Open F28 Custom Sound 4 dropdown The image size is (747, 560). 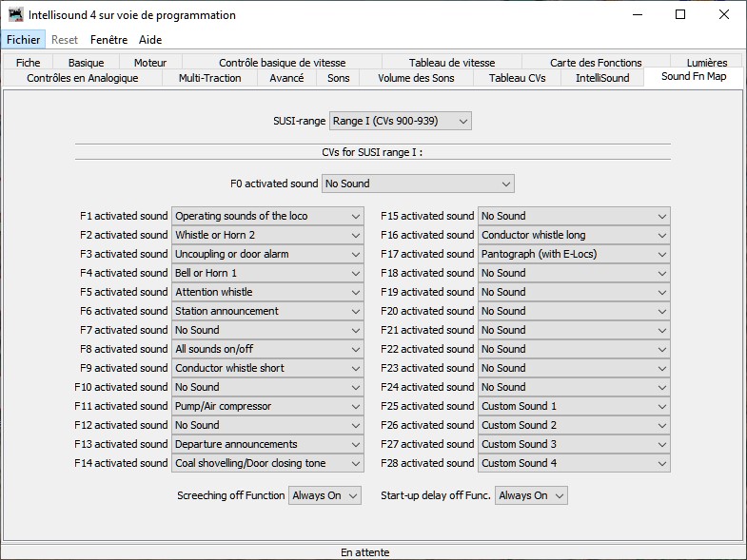point(574,464)
